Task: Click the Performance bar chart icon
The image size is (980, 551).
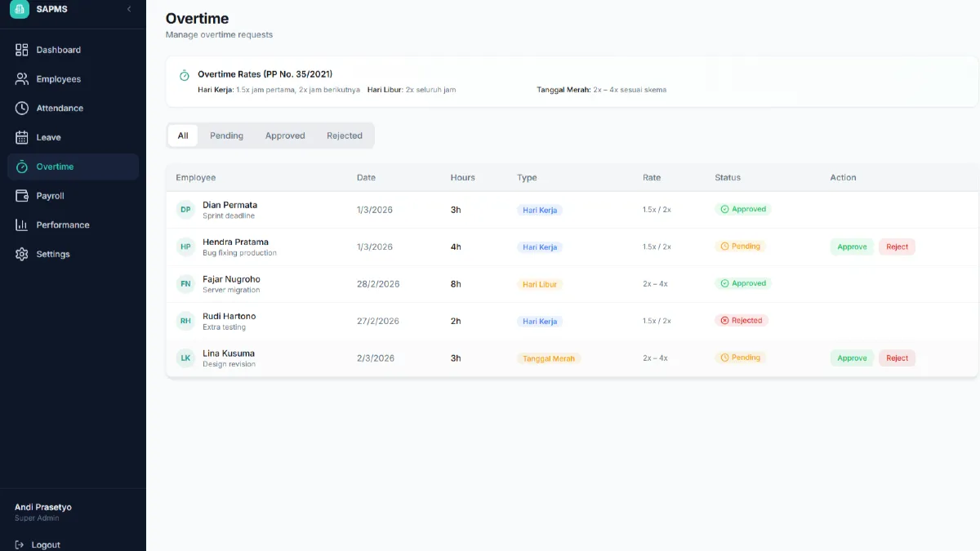Action: coord(22,224)
